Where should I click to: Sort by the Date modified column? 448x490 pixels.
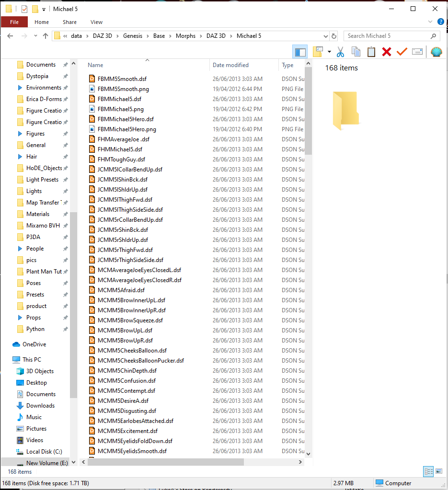(x=231, y=65)
